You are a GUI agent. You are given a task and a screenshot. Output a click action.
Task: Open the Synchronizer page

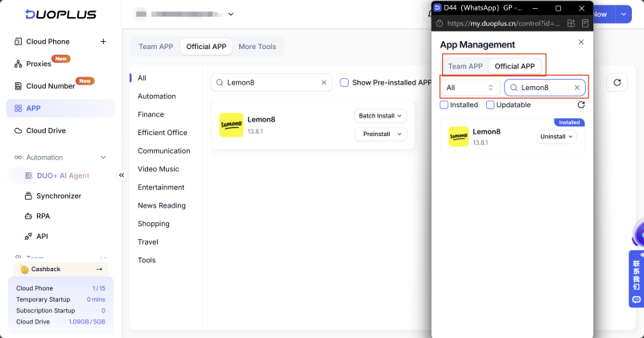coord(59,196)
